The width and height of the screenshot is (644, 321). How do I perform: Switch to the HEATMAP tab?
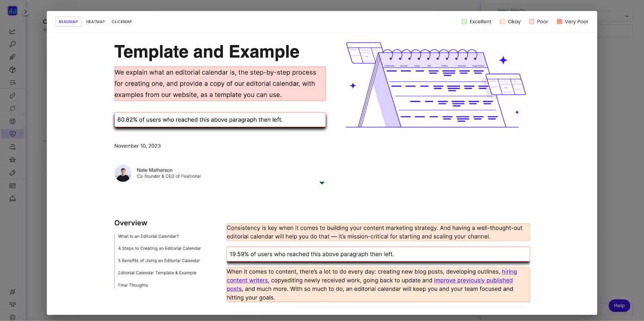(95, 22)
